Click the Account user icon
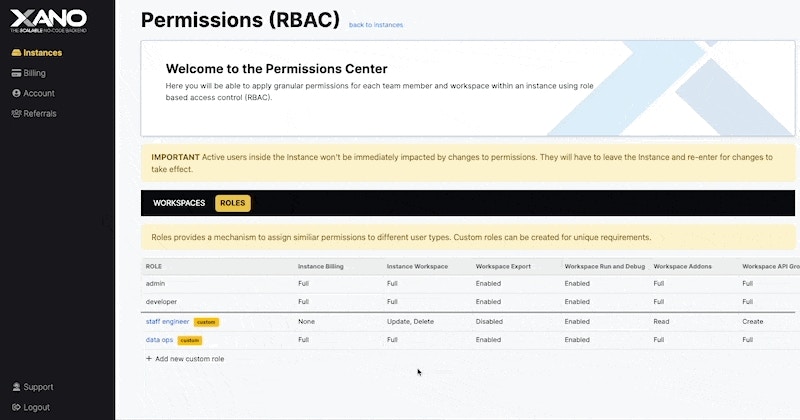 (x=16, y=93)
